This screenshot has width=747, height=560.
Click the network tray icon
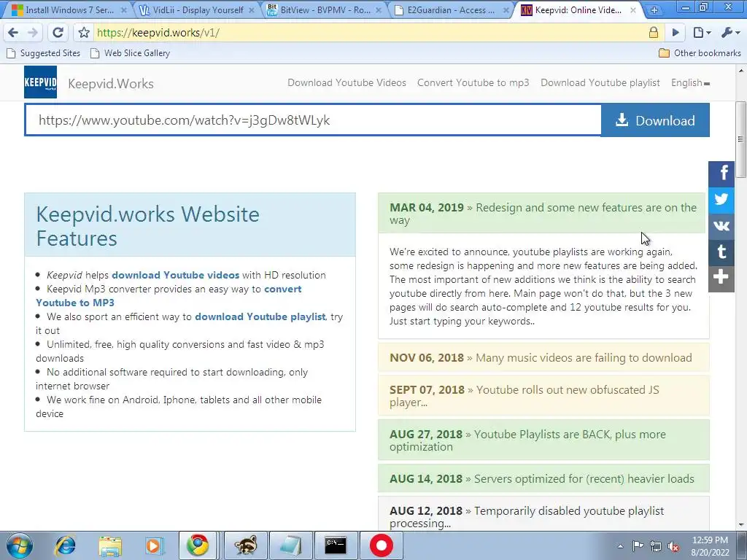pos(656,546)
